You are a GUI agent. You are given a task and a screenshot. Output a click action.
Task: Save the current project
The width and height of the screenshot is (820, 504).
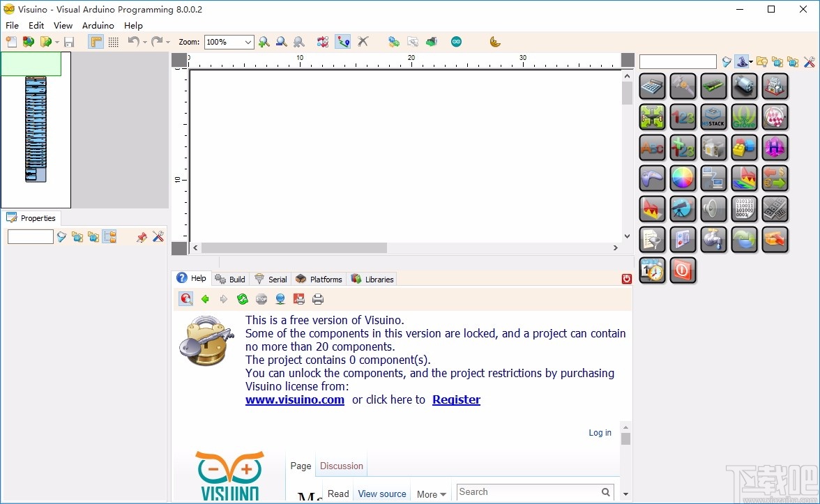coord(68,42)
